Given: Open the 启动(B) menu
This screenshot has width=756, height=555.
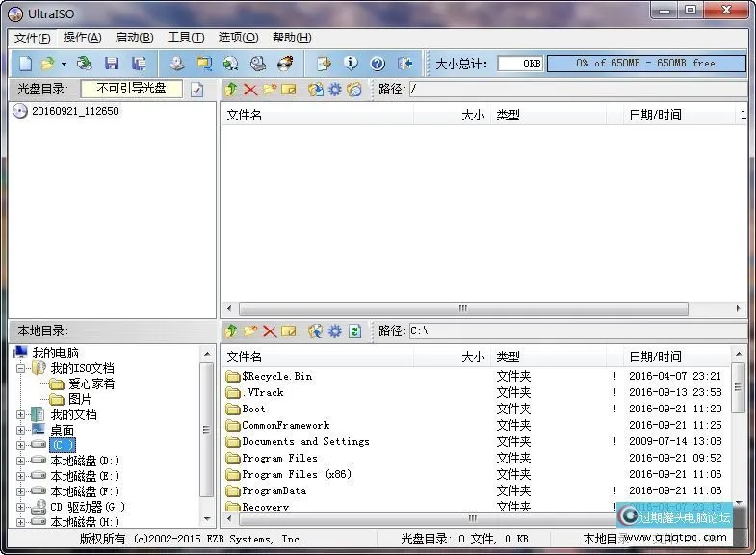Looking at the screenshot, I should [x=134, y=38].
